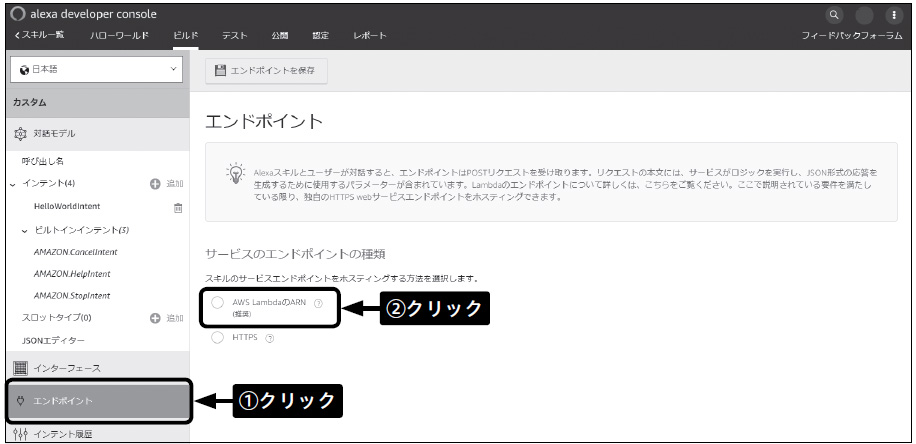Select HelloWorldIntent in the tree
The image size is (916, 444).
point(67,206)
